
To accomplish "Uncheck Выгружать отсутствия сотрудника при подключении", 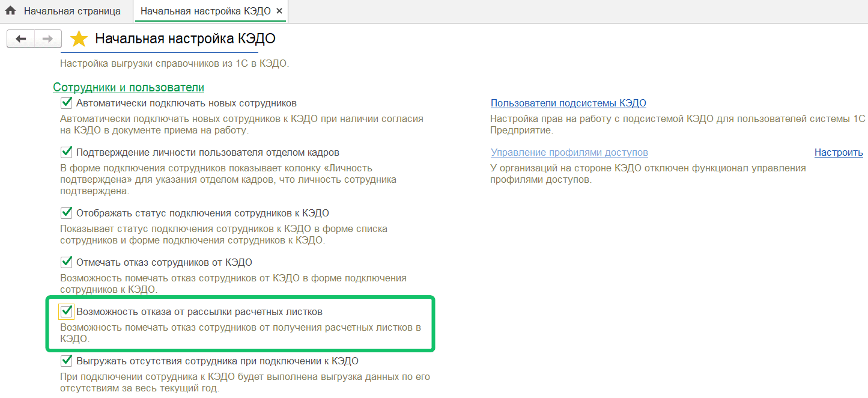I will pos(67,361).
